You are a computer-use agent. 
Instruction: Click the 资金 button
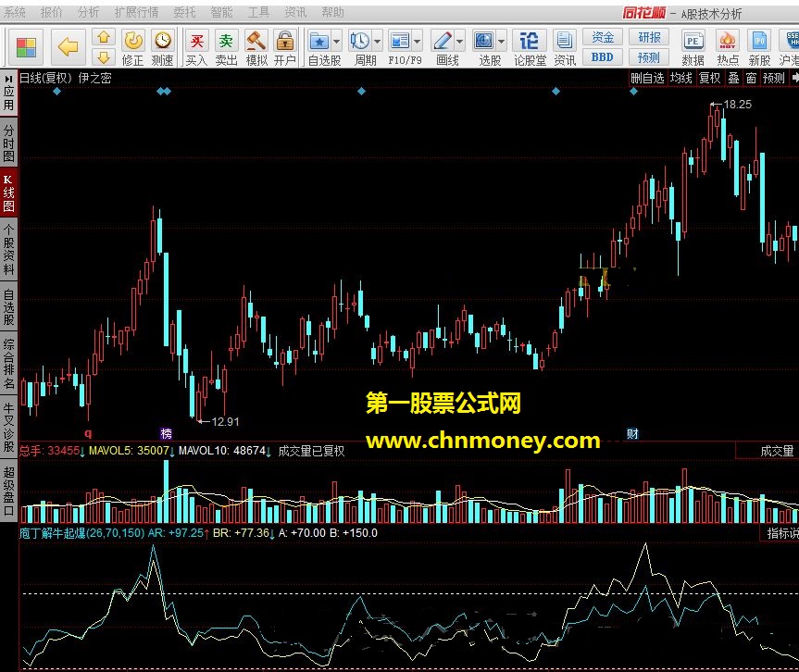[x=603, y=37]
